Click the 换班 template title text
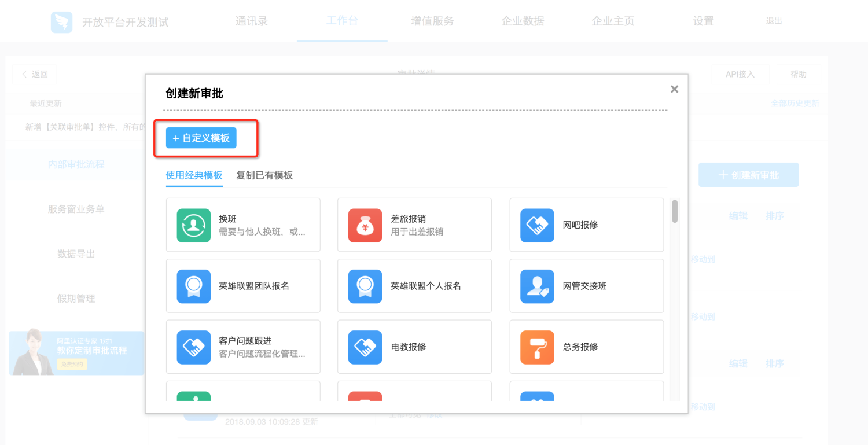The image size is (868, 445). click(227, 219)
